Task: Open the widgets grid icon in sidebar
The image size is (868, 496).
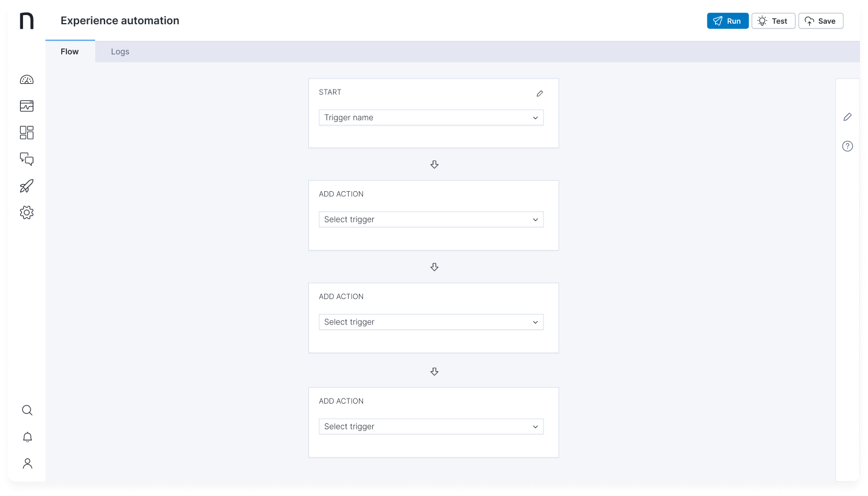Action: (27, 133)
